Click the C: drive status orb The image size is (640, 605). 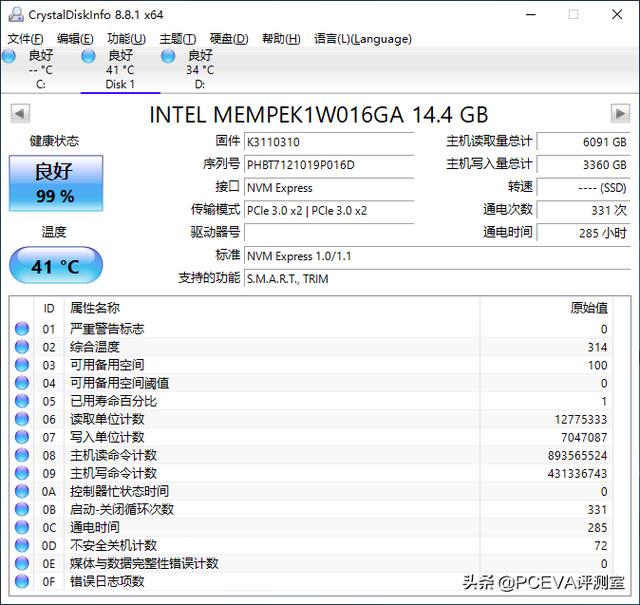pos(9,56)
